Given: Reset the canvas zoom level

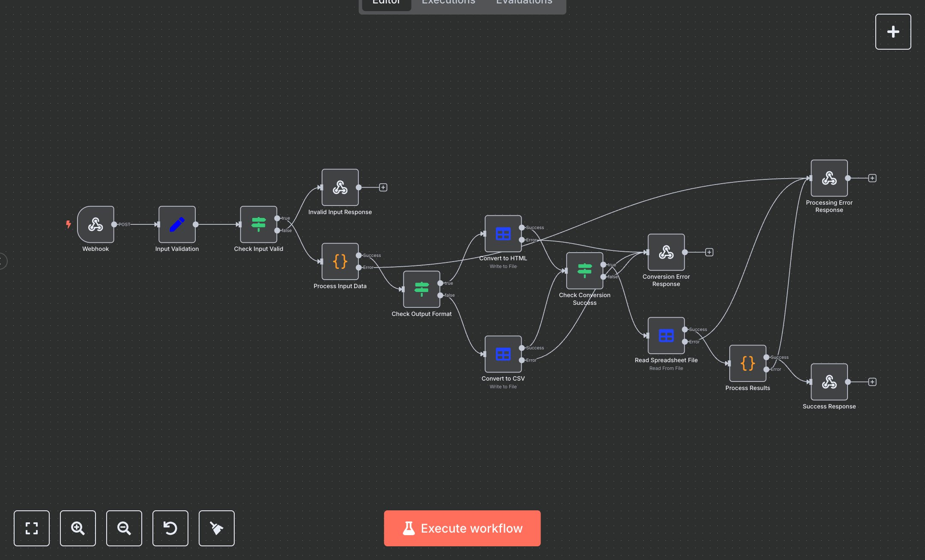Looking at the screenshot, I should pyautogui.click(x=170, y=528).
